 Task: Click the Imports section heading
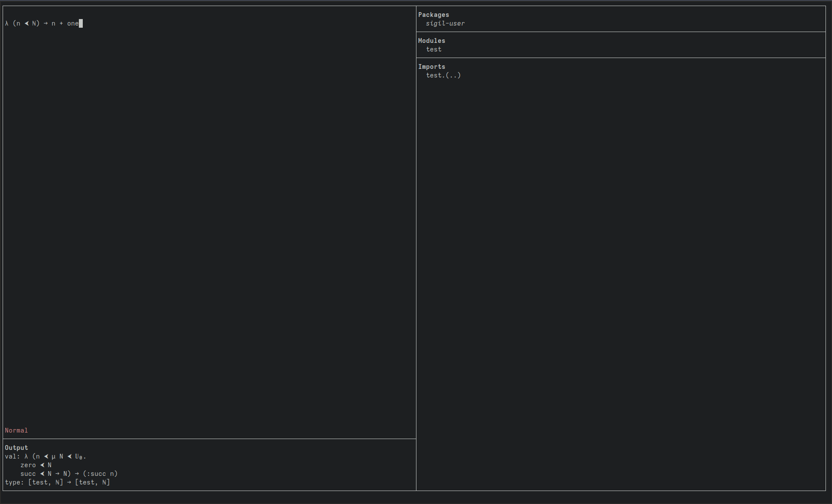pos(432,67)
